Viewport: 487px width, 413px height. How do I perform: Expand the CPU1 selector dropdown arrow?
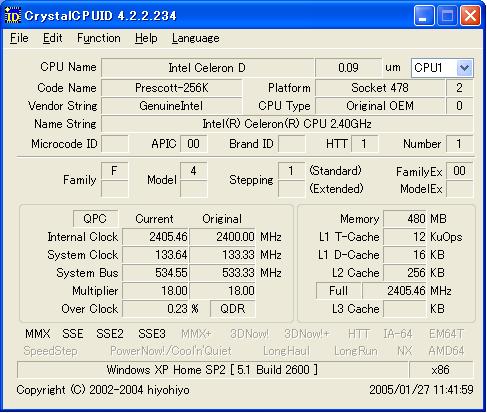click(x=464, y=68)
